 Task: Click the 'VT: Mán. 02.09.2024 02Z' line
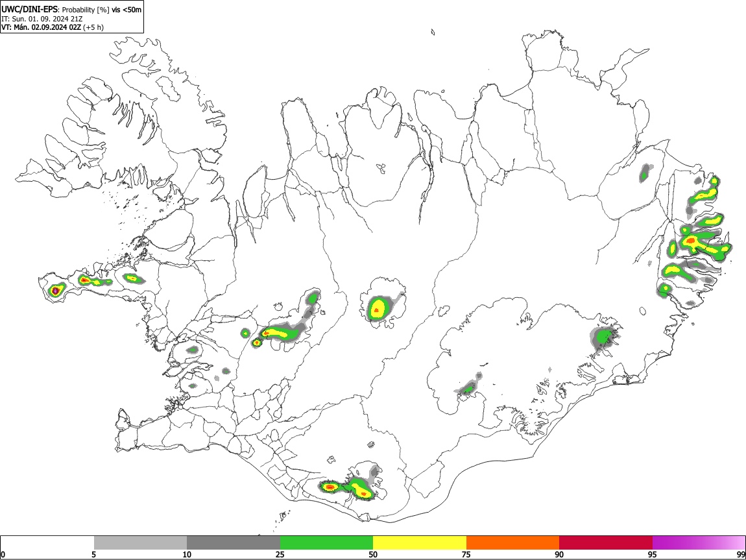click(42, 27)
